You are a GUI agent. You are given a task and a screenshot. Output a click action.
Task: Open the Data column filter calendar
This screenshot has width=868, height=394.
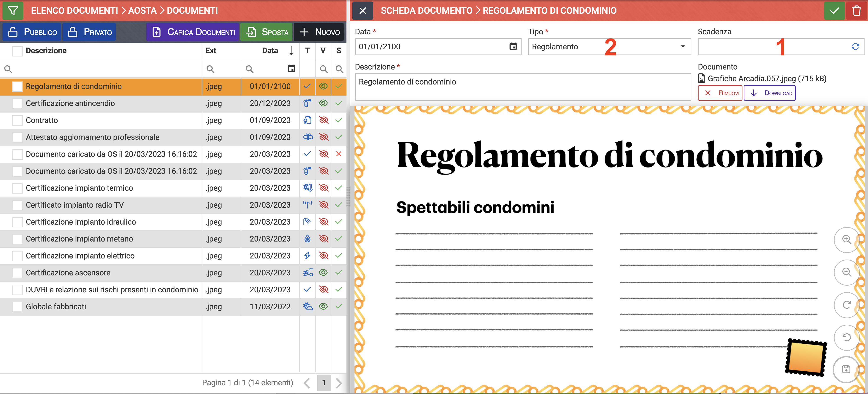coord(291,69)
